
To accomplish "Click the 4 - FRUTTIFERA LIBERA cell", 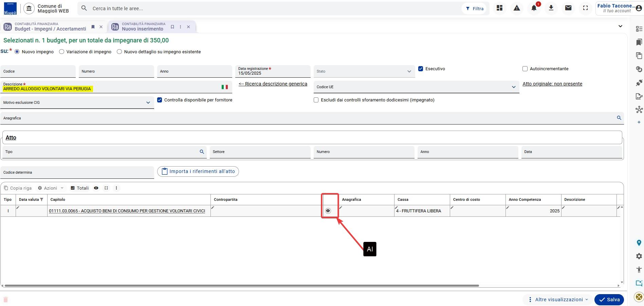I will pos(422,211).
